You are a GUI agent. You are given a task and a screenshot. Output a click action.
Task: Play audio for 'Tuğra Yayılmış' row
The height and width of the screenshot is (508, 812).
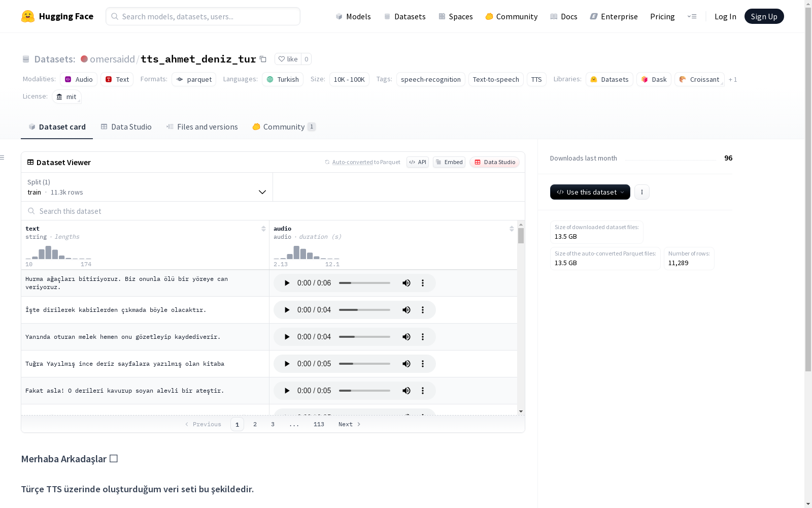[287, 364]
